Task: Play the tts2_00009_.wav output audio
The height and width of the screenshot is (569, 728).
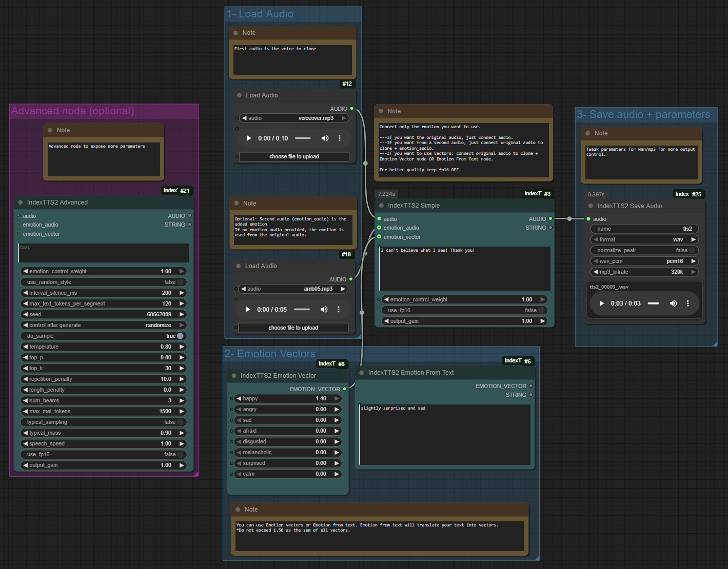Action: tap(602, 303)
